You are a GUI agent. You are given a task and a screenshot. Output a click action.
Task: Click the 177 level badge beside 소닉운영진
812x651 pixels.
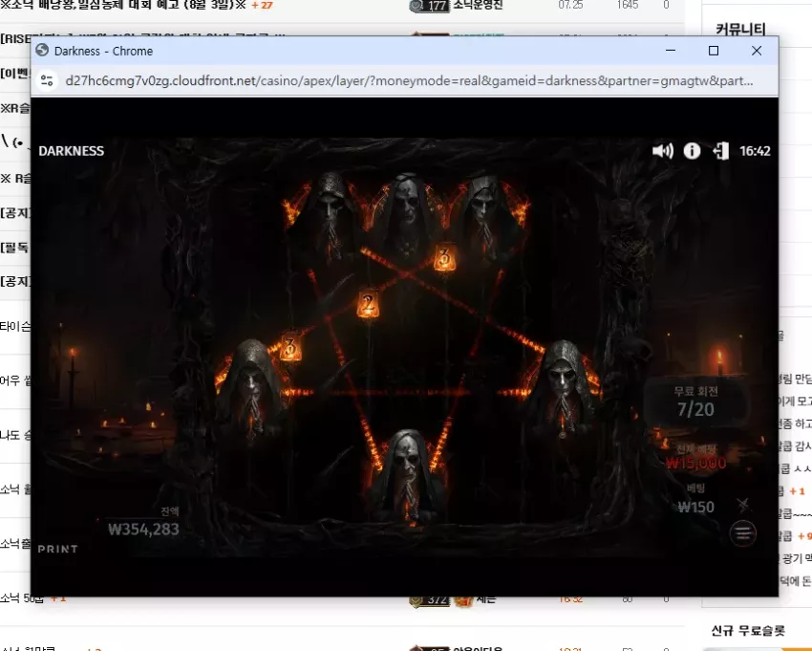429,6
